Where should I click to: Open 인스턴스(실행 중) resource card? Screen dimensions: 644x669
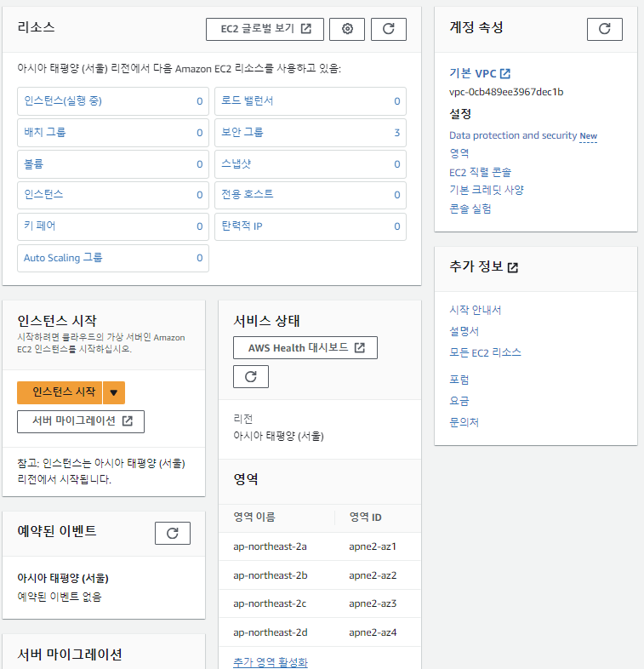pos(113,101)
